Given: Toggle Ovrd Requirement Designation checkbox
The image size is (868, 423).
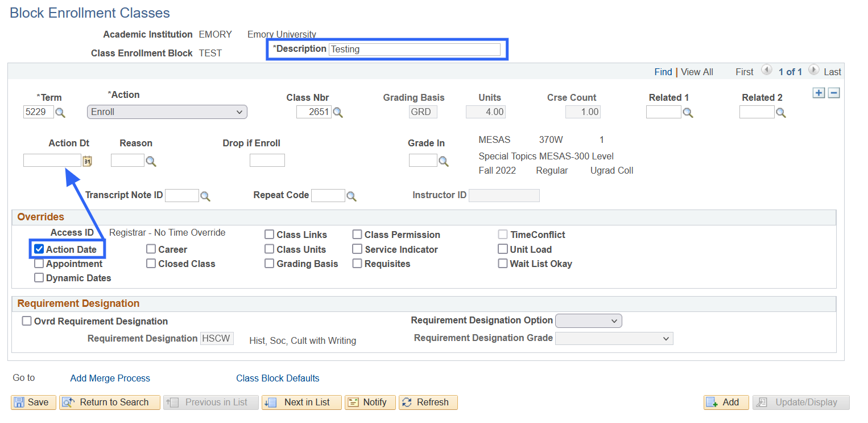Looking at the screenshot, I should (27, 321).
